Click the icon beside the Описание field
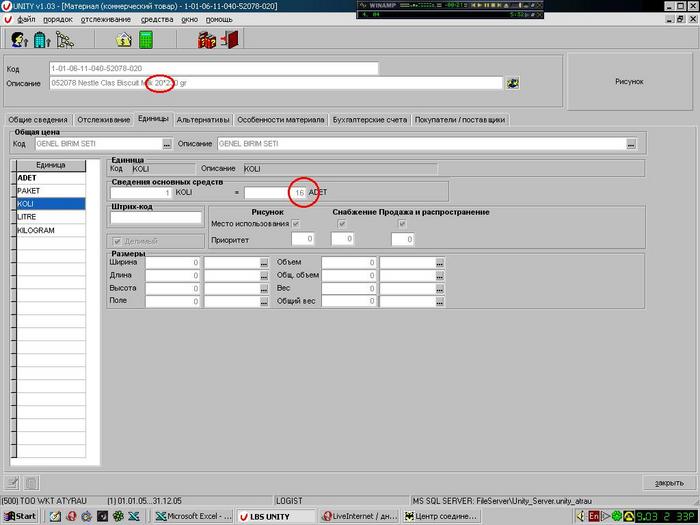The width and height of the screenshot is (700, 525). click(x=513, y=83)
